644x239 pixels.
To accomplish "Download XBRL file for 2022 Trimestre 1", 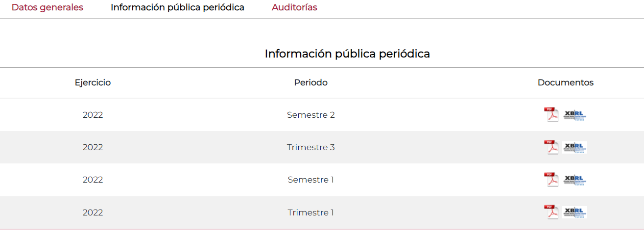I will click(575, 212).
